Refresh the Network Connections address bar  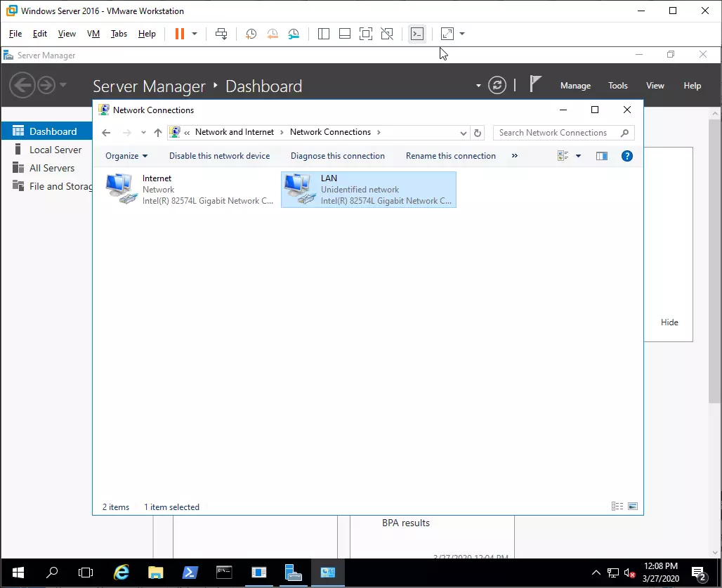tap(478, 133)
